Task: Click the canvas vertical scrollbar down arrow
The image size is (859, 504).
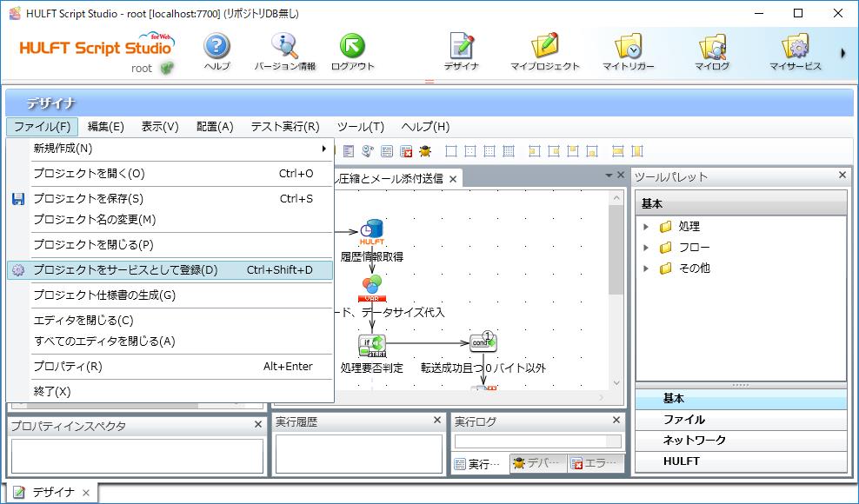Action: click(x=616, y=382)
